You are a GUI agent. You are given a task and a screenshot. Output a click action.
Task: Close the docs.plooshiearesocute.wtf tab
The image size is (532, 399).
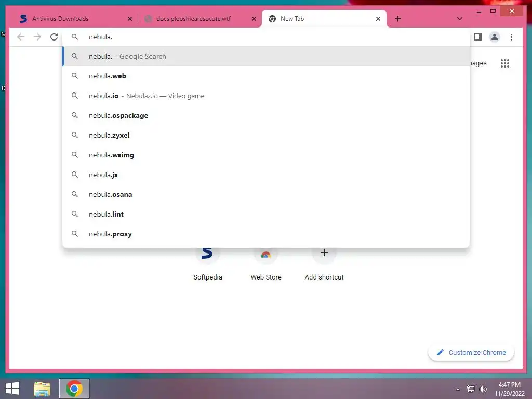[254, 19]
